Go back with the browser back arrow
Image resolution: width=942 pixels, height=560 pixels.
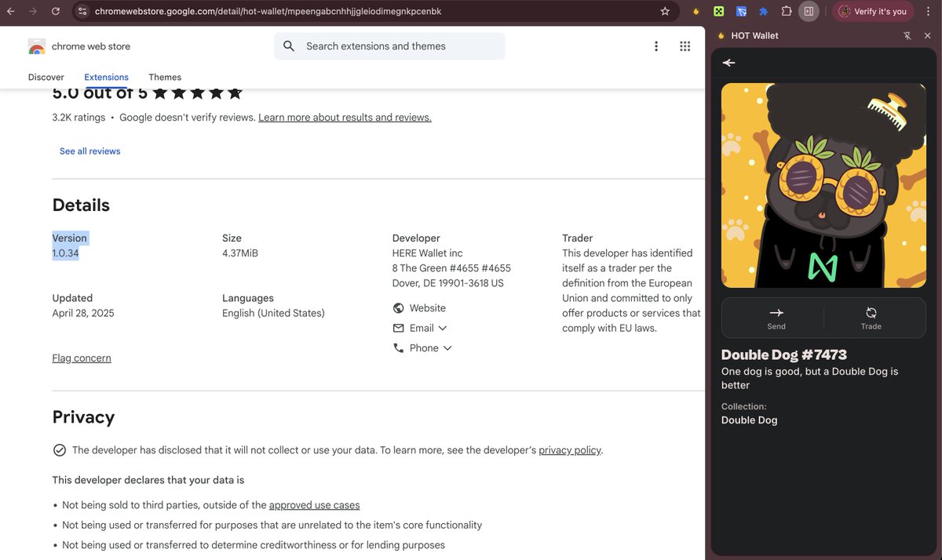click(x=11, y=11)
